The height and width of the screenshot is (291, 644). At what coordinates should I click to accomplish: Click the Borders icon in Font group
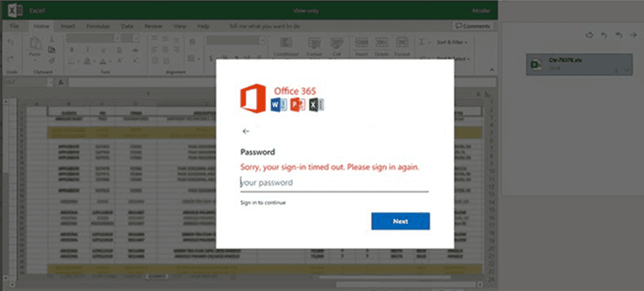pyautogui.click(x=71, y=60)
